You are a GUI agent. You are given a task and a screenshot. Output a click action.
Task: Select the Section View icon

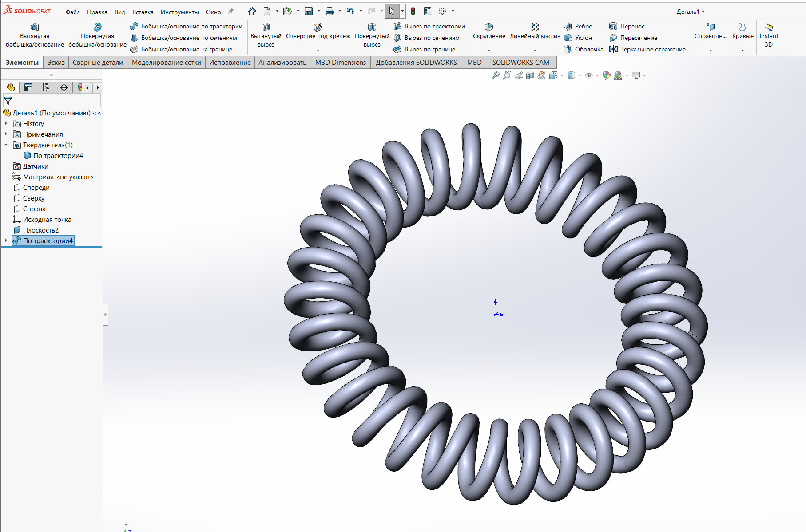530,76
